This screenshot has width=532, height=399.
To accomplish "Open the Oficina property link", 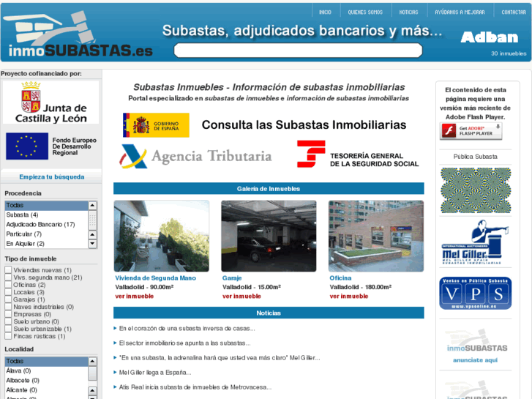I will coord(340,278).
